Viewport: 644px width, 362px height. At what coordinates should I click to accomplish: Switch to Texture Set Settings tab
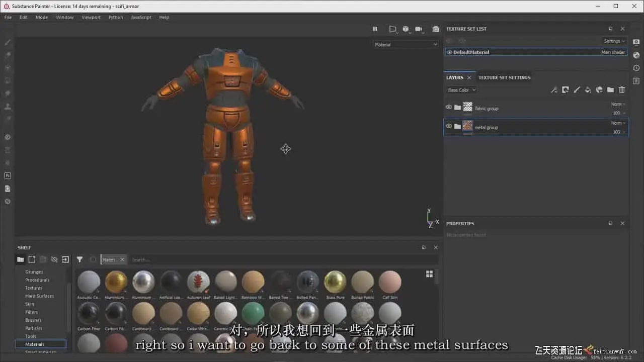pos(504,77)
